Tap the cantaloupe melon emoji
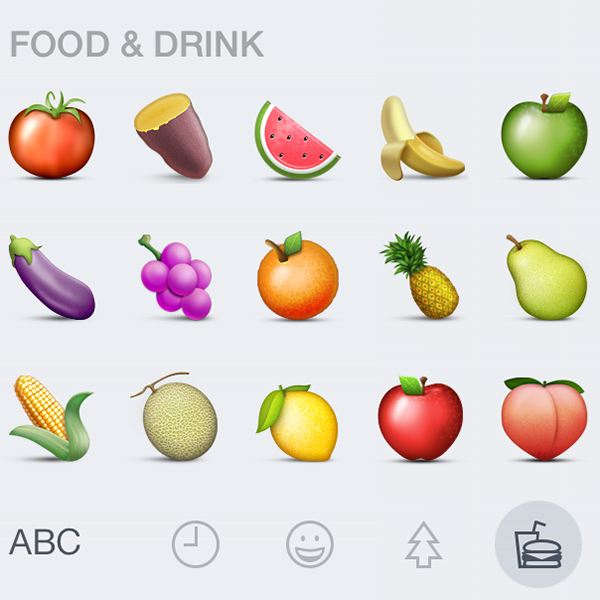600x600 pixels. 174,416
